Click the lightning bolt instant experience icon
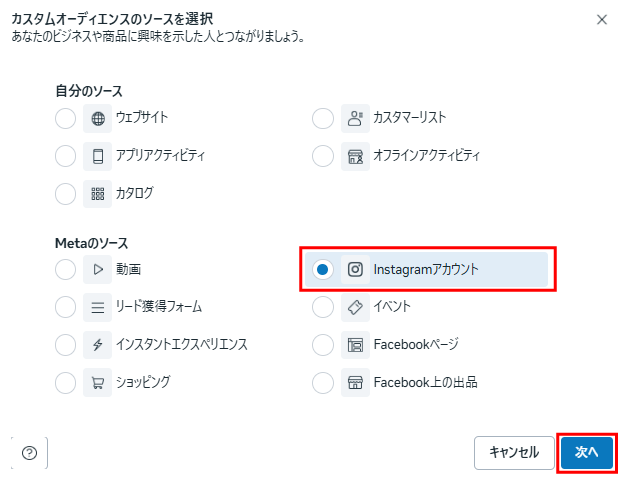Screen dimensions: 621x477 tap(98, 345)
